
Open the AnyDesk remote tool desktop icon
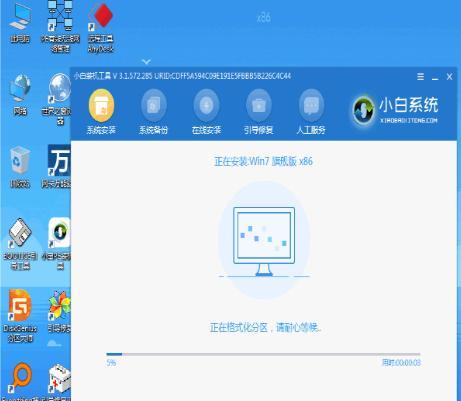point(101,27)
